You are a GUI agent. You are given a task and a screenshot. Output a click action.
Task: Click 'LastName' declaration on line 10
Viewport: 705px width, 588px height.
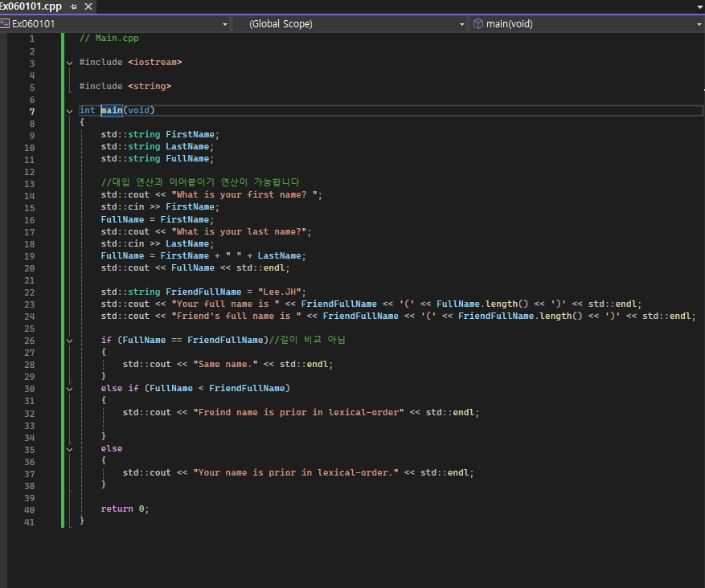[187, 146]
